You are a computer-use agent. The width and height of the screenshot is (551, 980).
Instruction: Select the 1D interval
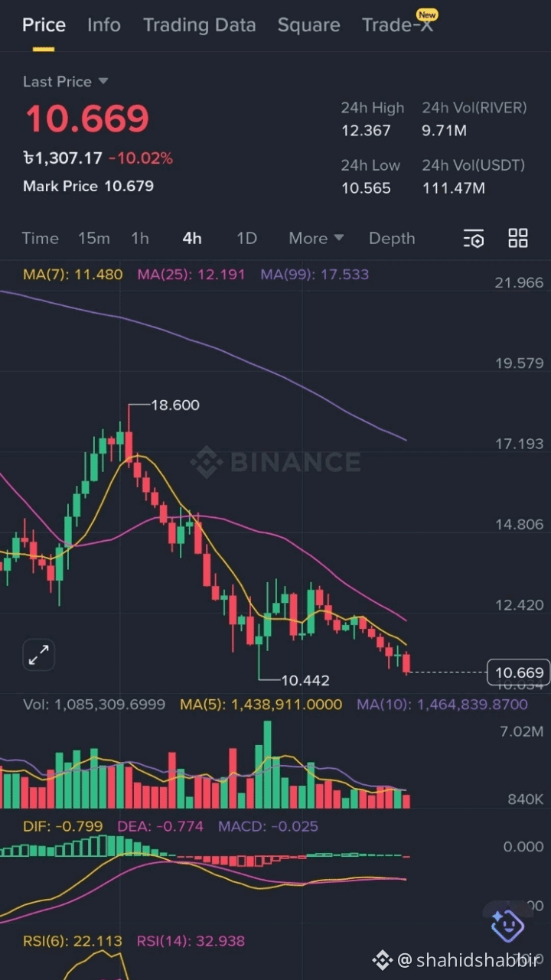click(246, 239)
